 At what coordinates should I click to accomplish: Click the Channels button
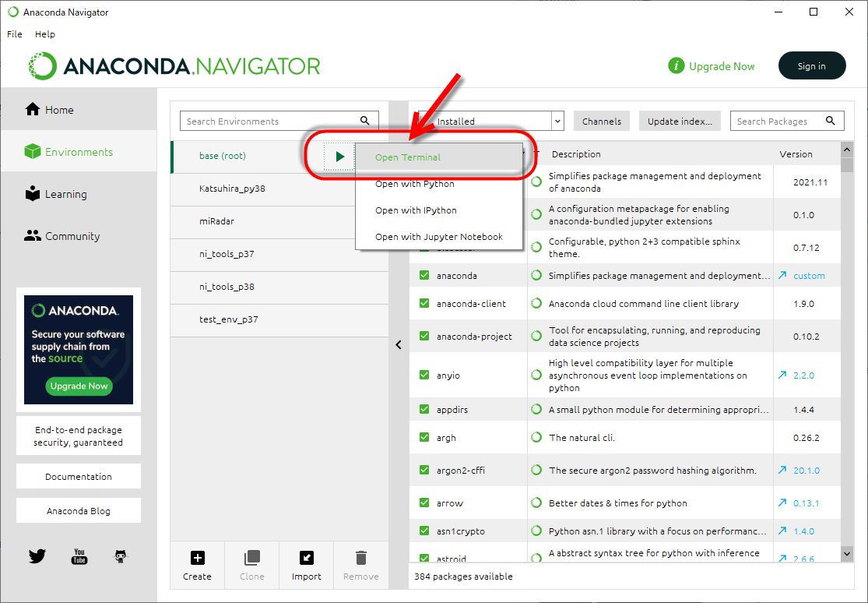(602, 121)
